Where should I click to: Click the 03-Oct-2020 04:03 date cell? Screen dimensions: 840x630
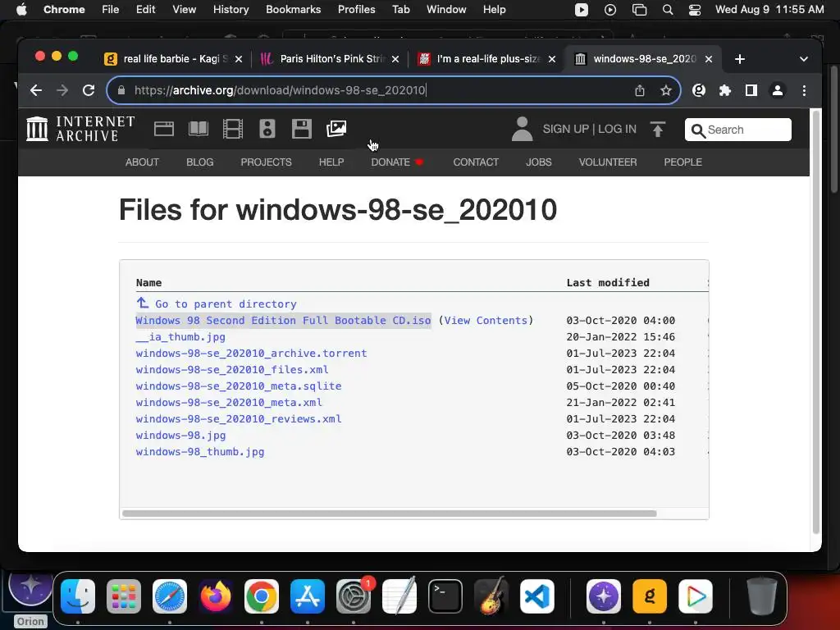(x=620, y=452)
